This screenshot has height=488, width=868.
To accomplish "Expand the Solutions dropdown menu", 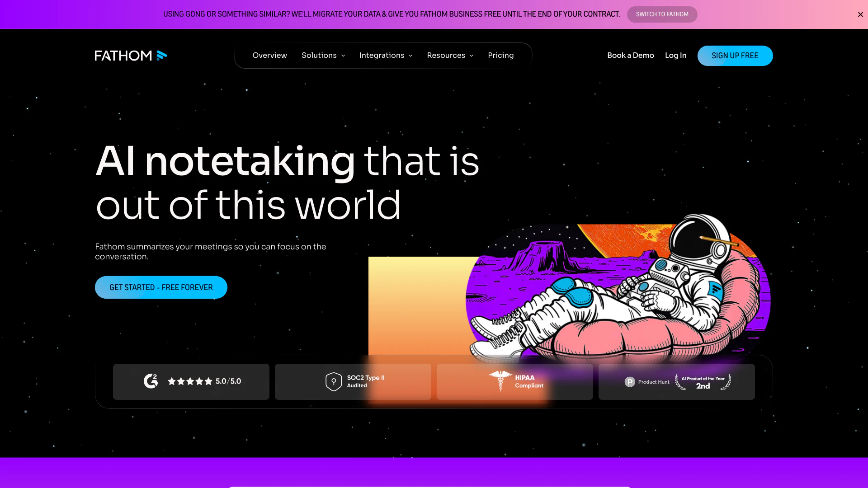I will 323,55.
